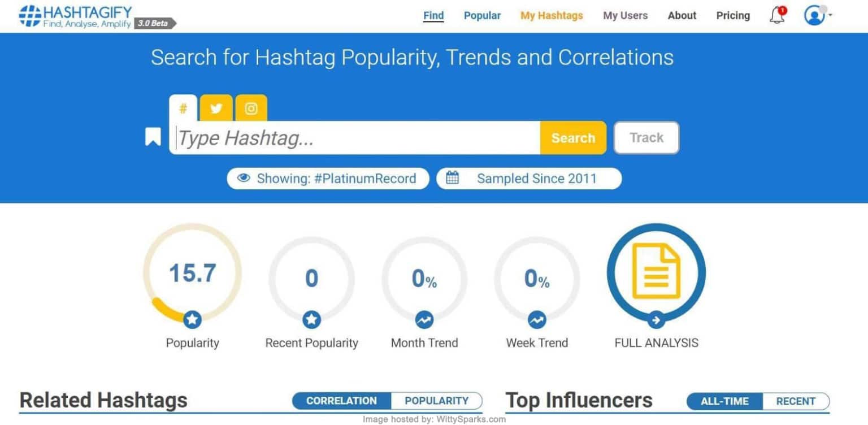Select the Instagram source icon

pyautogui.click(x=251, y=108)
